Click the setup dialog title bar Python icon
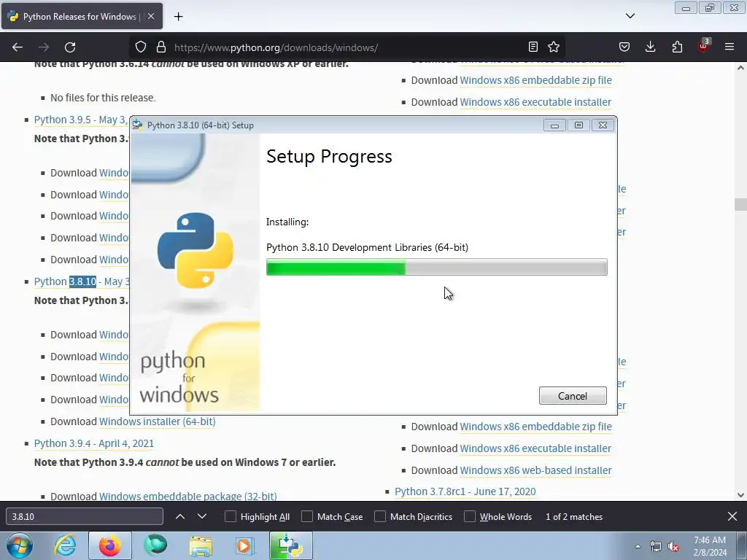 (138, 125)
